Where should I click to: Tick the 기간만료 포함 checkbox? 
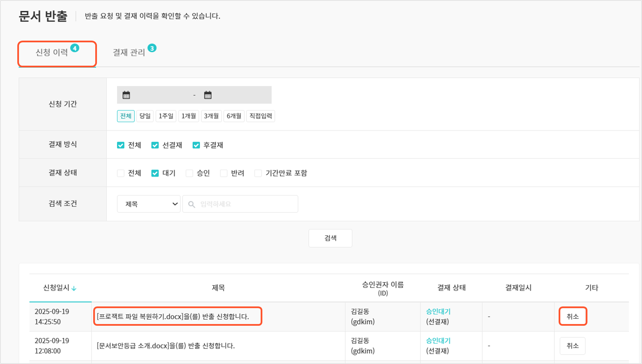[x=258, y=173]
